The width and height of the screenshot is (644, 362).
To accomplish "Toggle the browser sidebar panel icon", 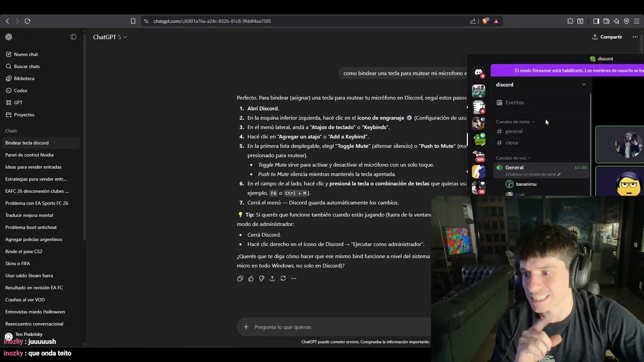I will [596, 21].
